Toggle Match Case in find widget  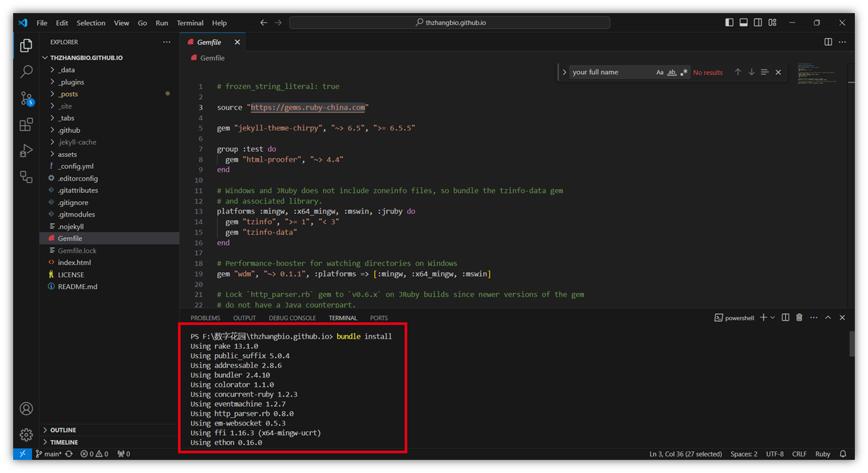[x=660, y=72]
